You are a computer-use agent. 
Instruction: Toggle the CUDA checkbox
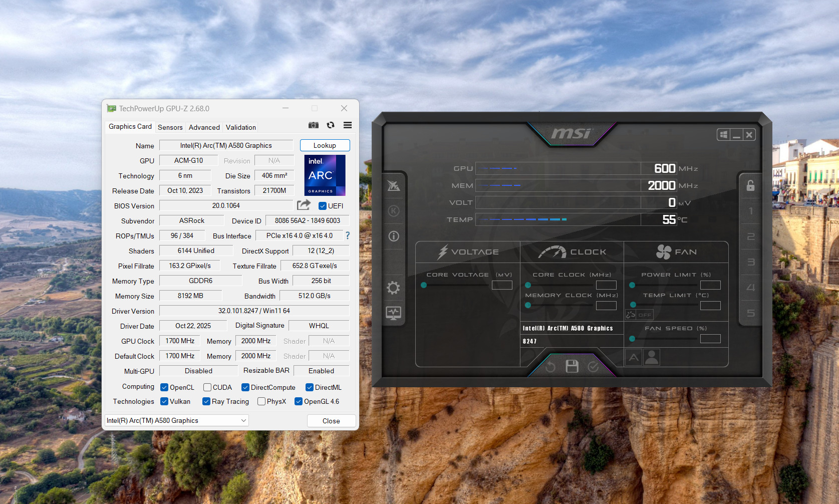click(x=207, y=387)
